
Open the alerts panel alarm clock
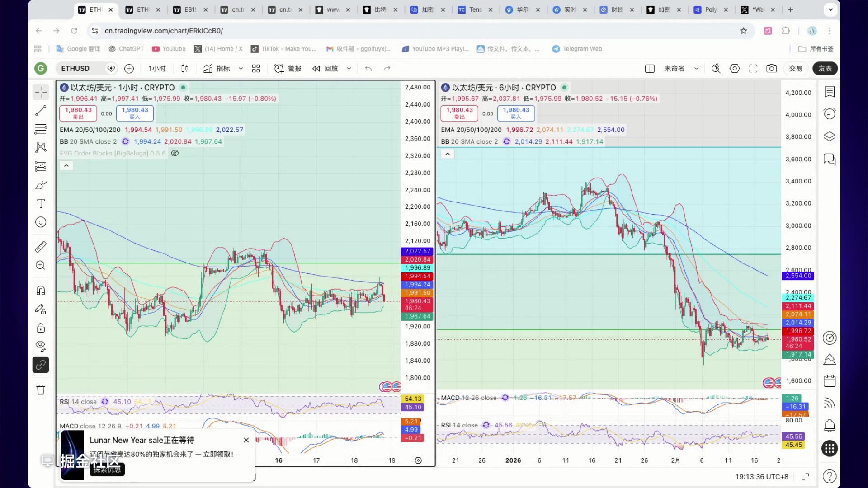830,114
